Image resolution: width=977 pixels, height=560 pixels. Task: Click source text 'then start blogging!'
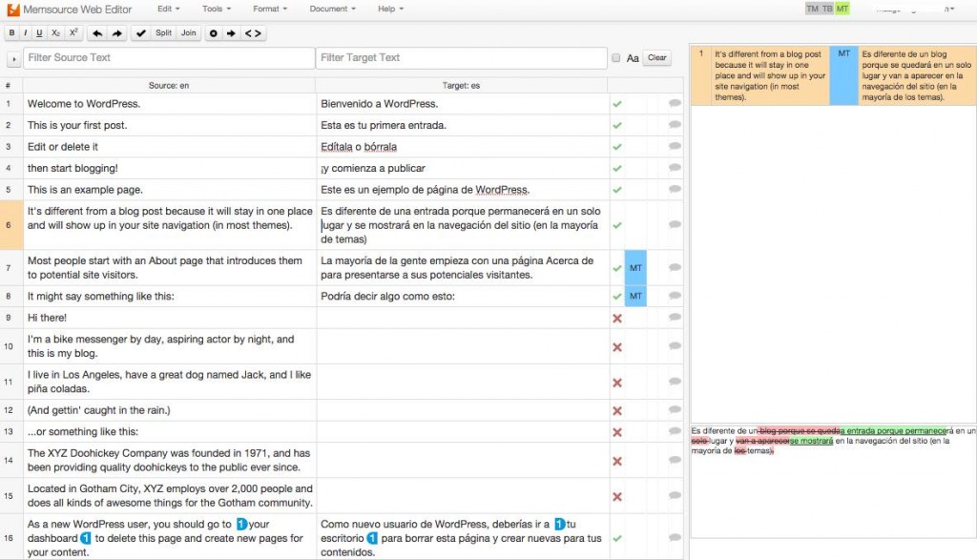point(73,168)
